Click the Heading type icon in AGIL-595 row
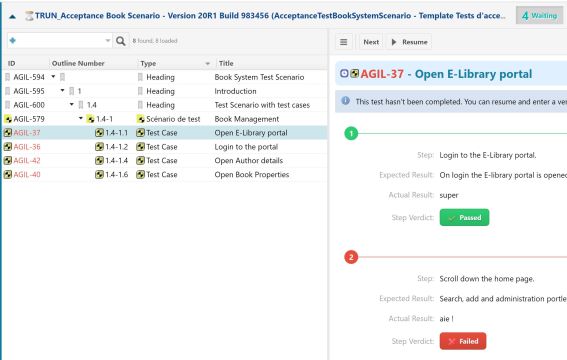 (140, 91)
